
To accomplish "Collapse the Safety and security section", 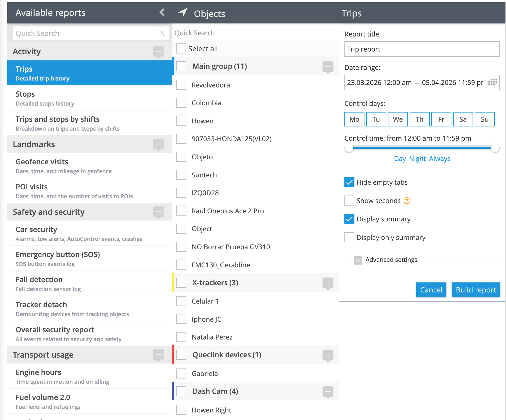I will click(159, 212).
